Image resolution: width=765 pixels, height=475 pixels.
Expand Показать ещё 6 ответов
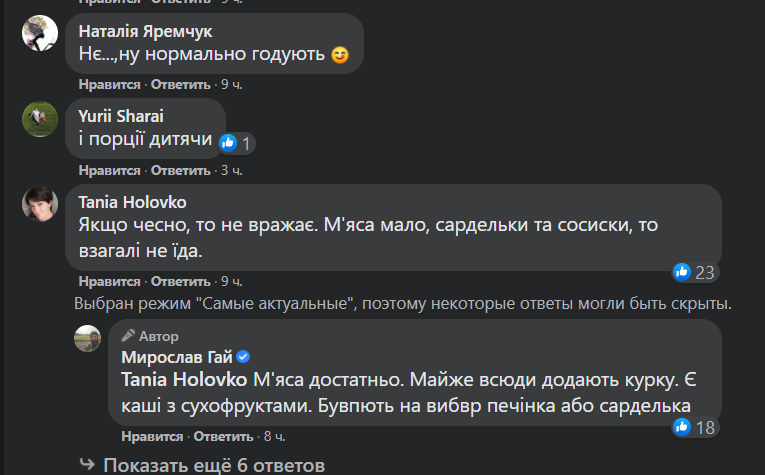coord(213,465)
